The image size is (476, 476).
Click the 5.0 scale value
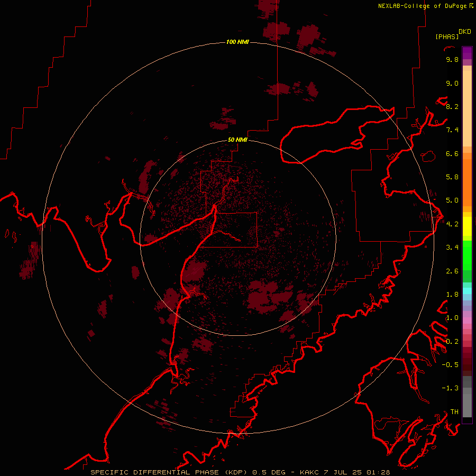pyautogui.click(x=452, y=200)
